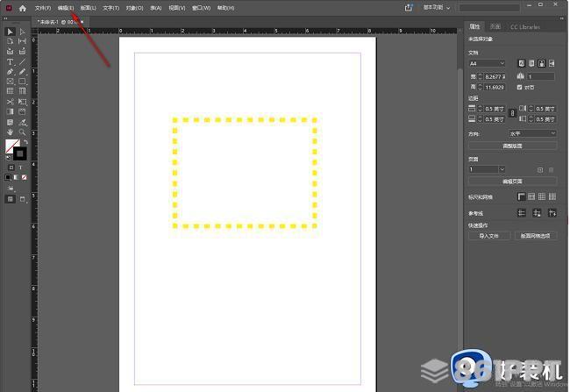570x392 pixels.
Task: Click the edit page button
Action: [x=513, y=181]
